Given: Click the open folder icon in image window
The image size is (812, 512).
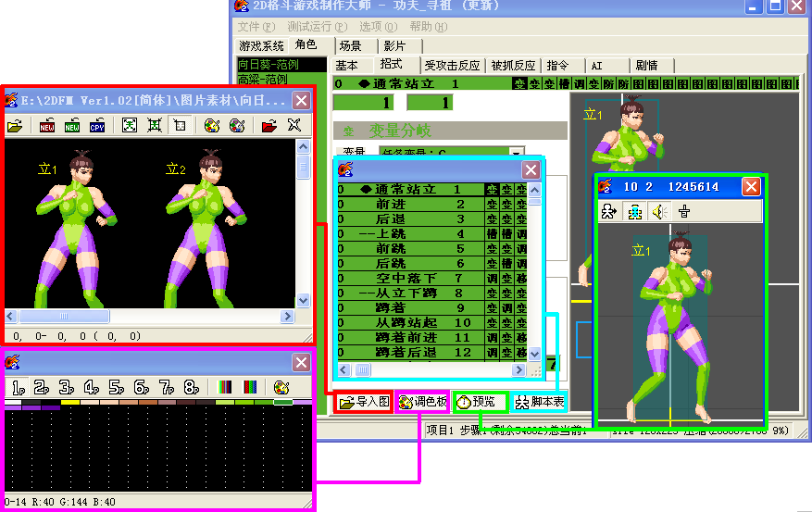Looking at the screenshot, I should click(x=15, y=125).
